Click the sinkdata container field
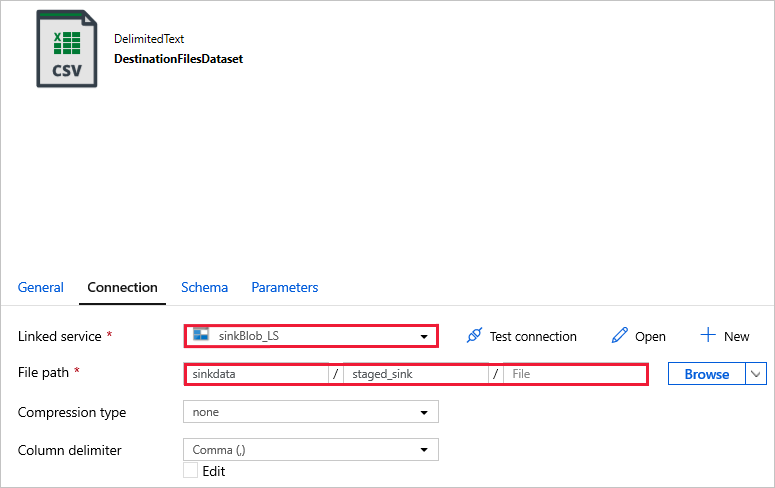Image resolution: width=775 pixels, height=488 pixels. click(257, 374)
